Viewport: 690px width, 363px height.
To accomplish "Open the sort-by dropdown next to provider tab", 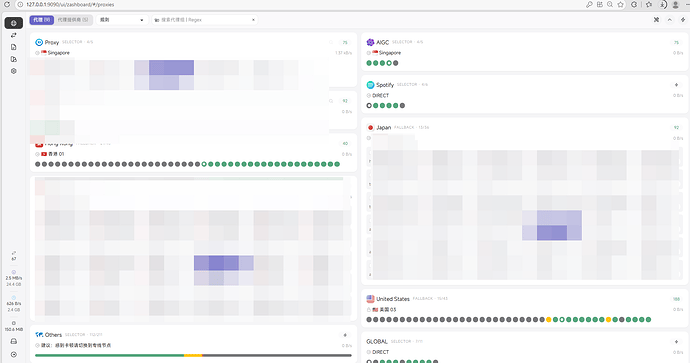I will click(x=122, y=20).
